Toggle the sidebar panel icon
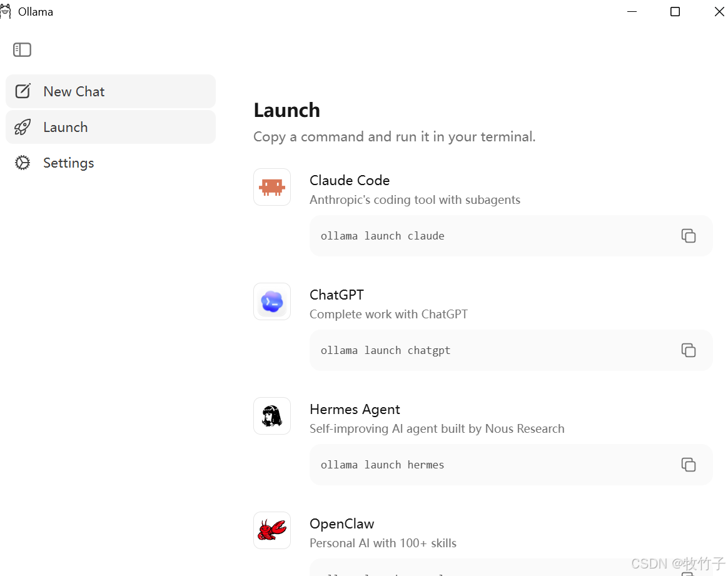Image resolution: width=728 pixels, height=576 pixels. pyautogui.click(x=22, y=49)
